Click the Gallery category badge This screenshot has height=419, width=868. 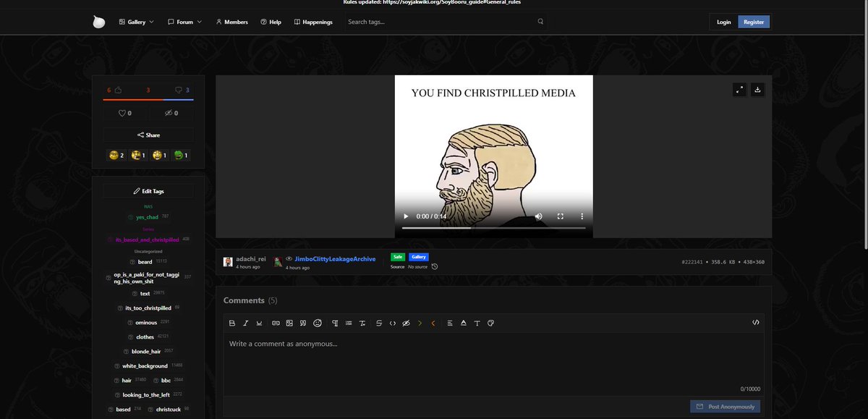pos(419,257)
